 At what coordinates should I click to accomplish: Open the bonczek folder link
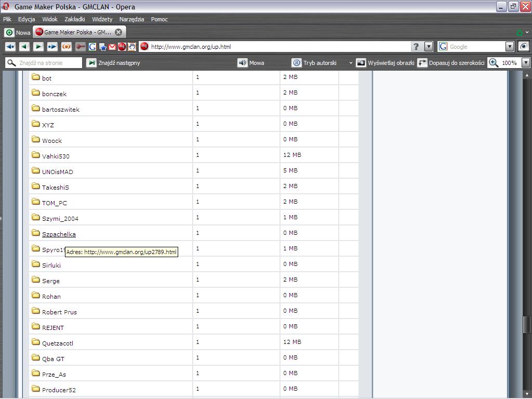pos(54,94)
